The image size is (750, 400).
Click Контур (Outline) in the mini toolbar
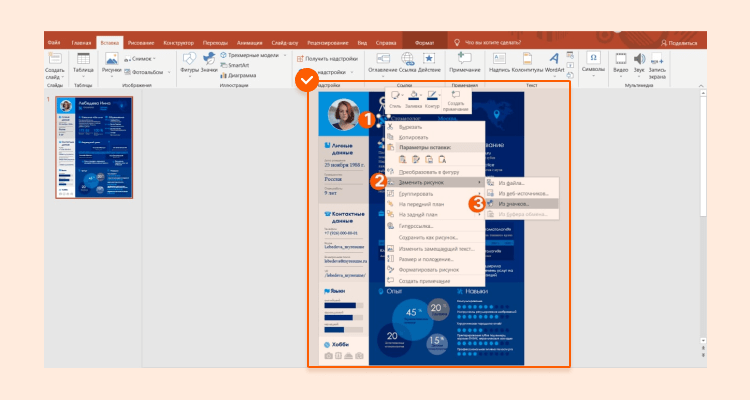[432, 100]
